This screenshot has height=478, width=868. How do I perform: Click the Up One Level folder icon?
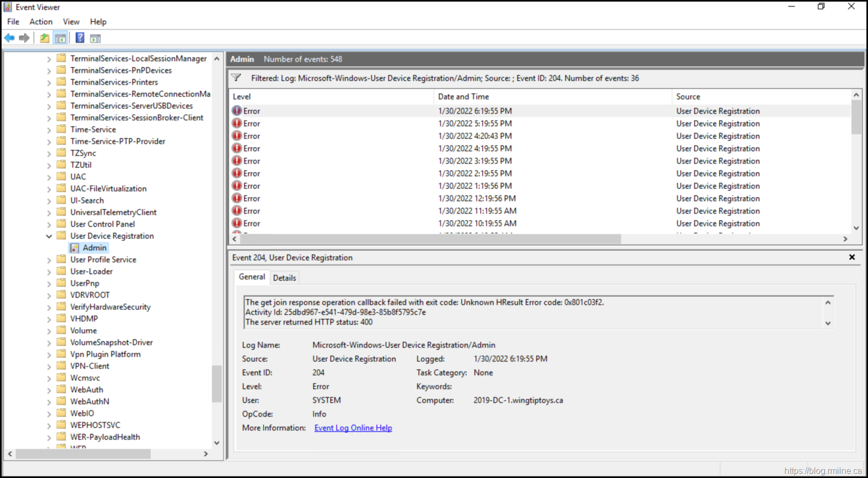tap(45, 38)
